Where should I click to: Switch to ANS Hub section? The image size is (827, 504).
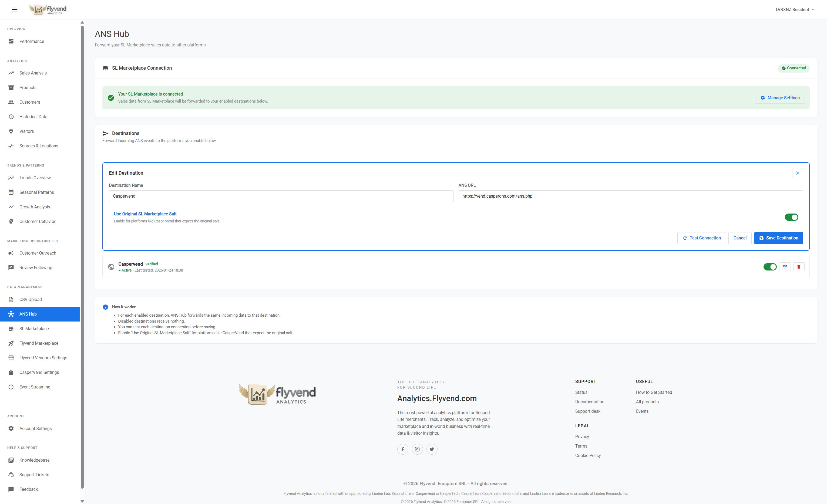tap(28, 314)
